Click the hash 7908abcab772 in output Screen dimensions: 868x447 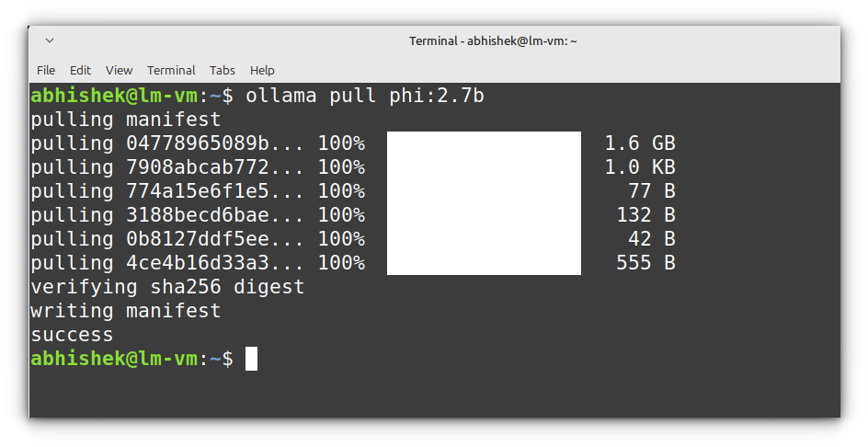coord(191,167)
